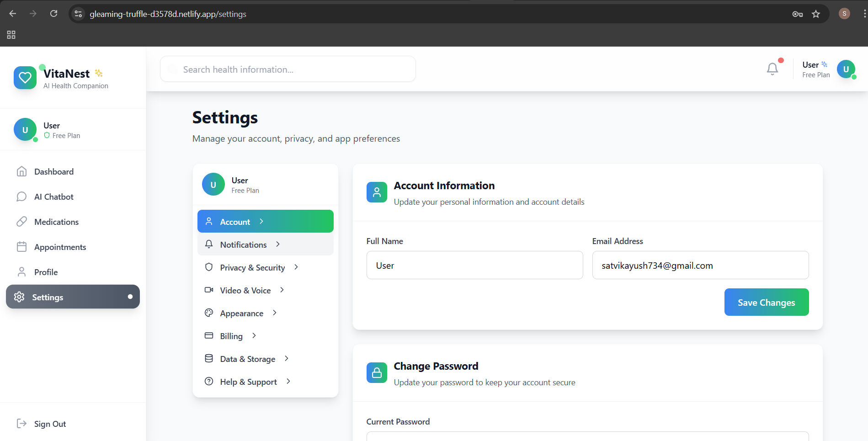868x441 pixels.
Task: Bookmark page with the star icon
Action: pos(816,14)
